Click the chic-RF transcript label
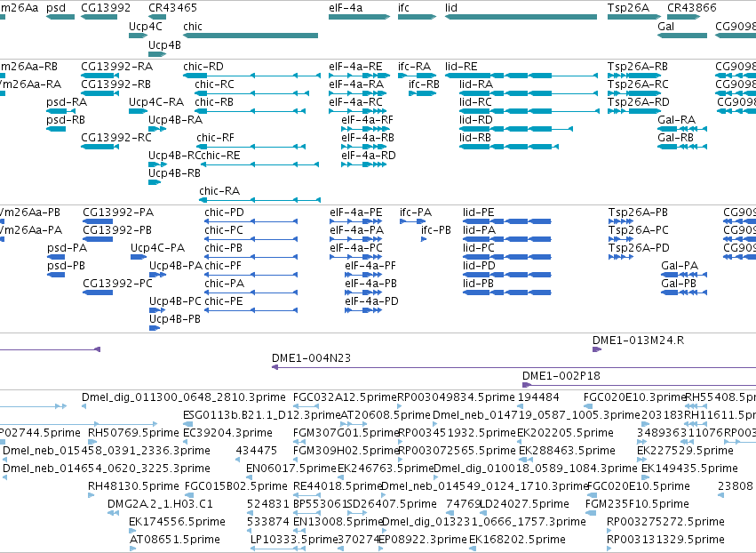Viewport: 756px width, 553px height. (x=215, y=138)
